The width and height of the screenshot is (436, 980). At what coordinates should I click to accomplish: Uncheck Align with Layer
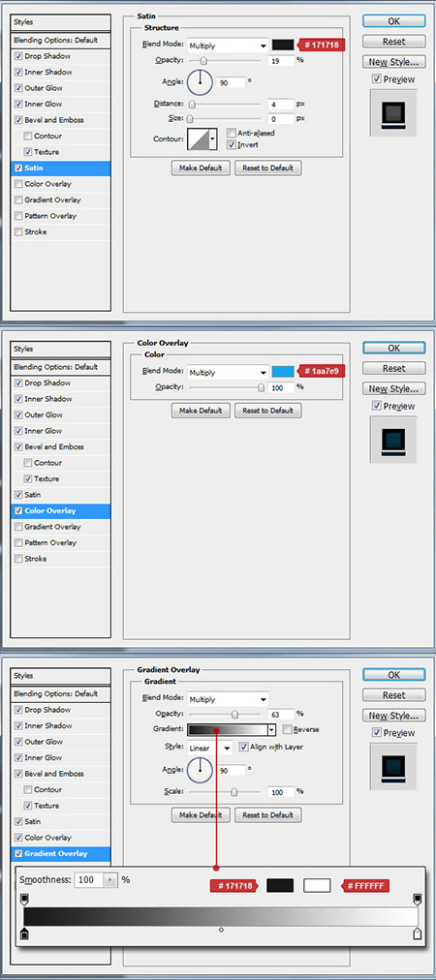click(243, 747)
